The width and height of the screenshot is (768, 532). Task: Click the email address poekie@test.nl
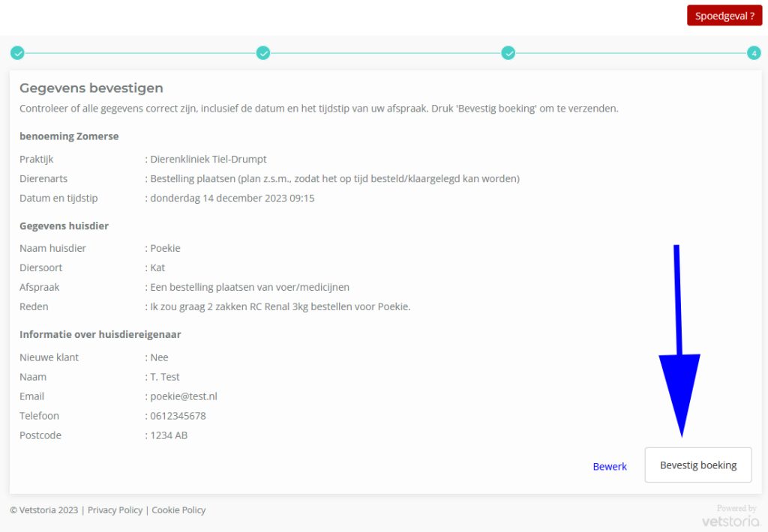point(184,396)
